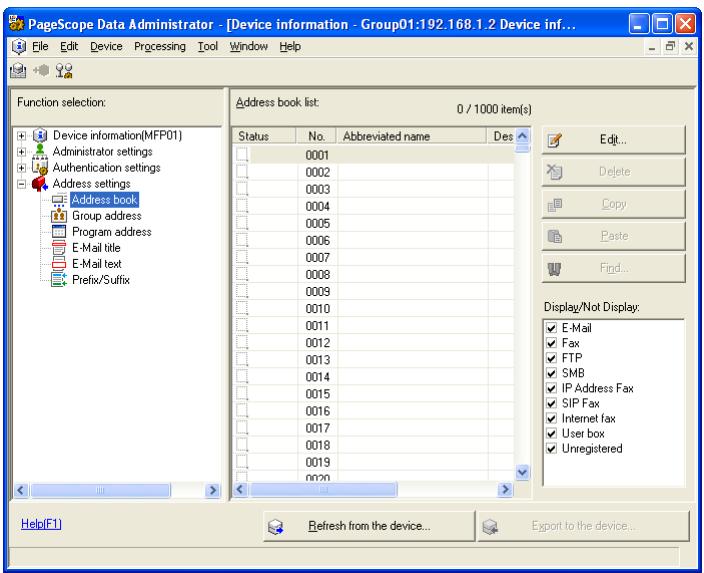This screenshot has width=704, height=573.
Task: Click Refresh from the device button text
Action: [369, 526]
